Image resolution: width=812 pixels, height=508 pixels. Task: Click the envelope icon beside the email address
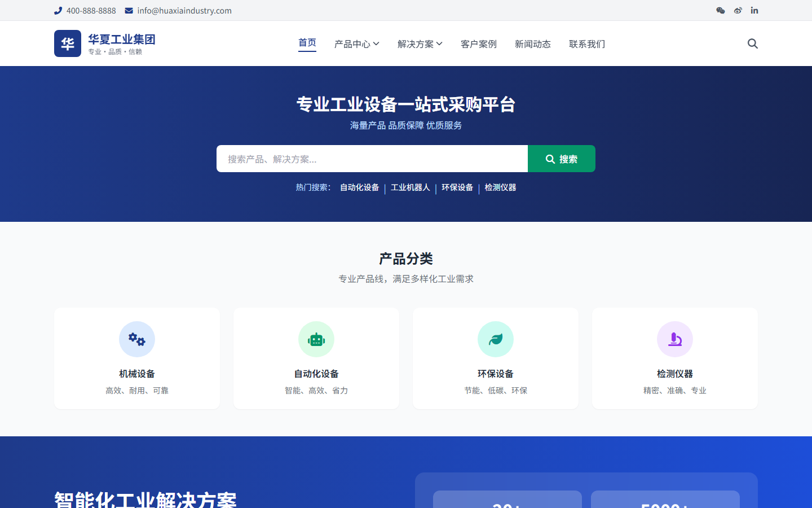click(129, 11)
